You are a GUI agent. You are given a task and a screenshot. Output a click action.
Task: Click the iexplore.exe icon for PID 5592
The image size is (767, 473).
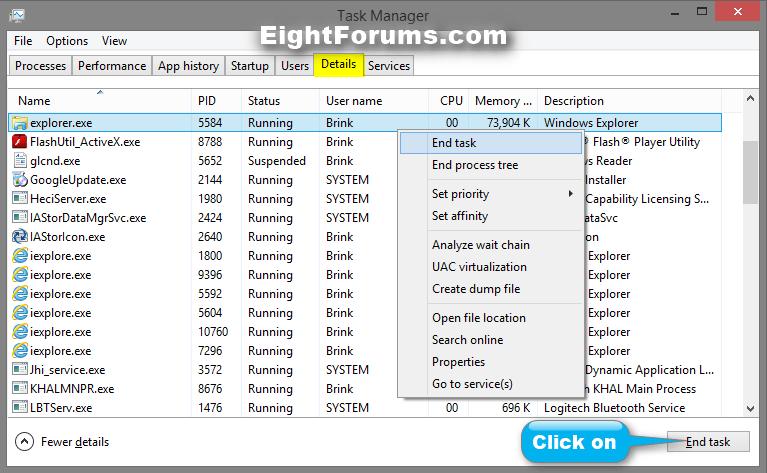coord(20,293)
